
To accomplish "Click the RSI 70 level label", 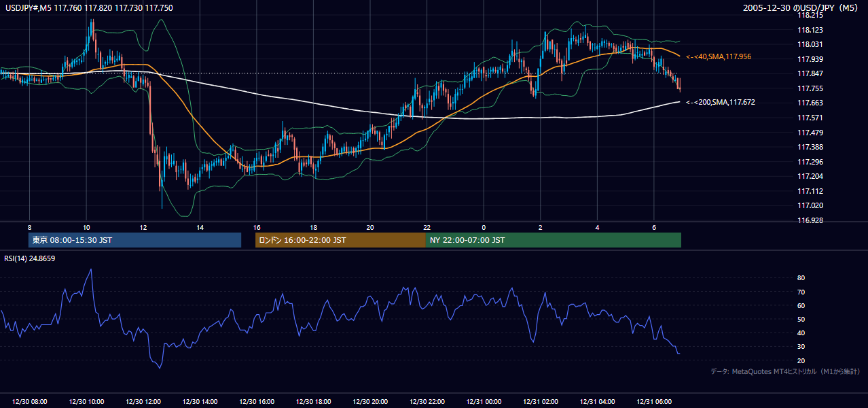I will coord(801,292).
